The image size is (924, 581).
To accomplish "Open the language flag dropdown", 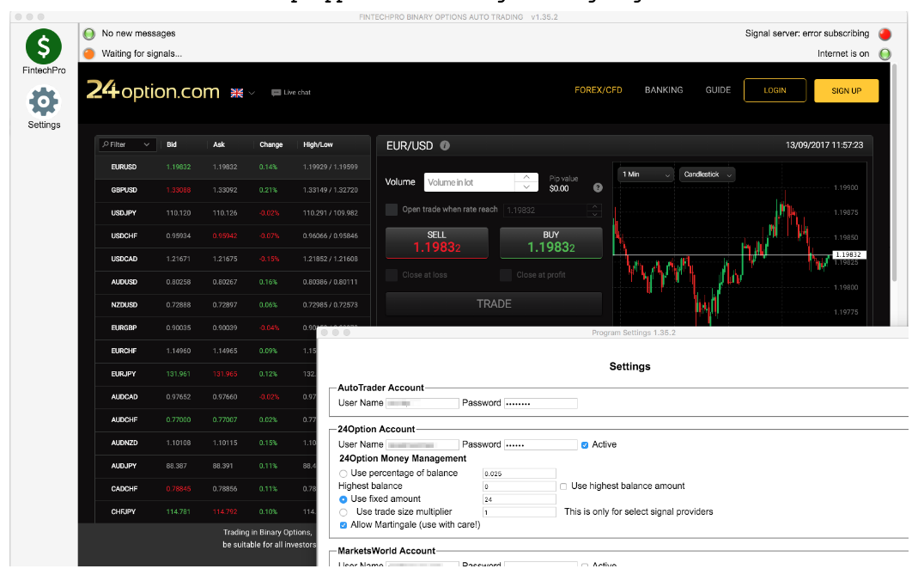I will [242, 93].
